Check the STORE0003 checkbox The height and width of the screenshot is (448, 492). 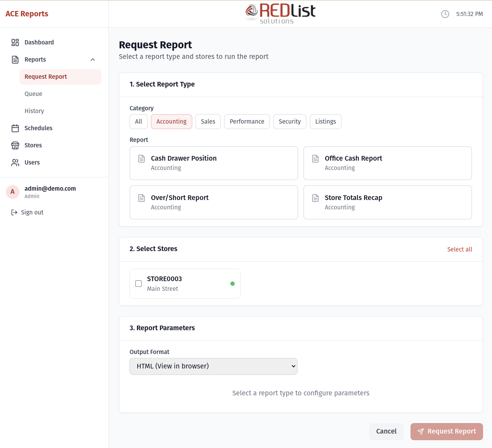138,283
